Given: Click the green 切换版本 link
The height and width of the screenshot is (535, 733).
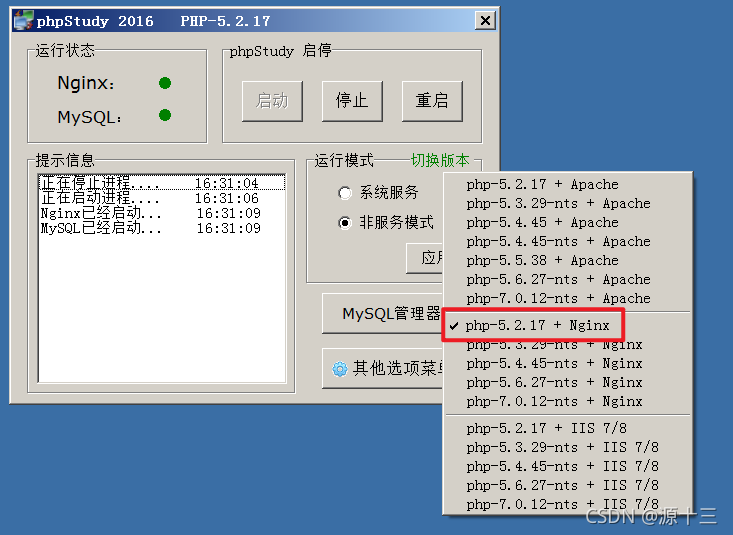Looking at the screenshot, I should click(440, 160).
